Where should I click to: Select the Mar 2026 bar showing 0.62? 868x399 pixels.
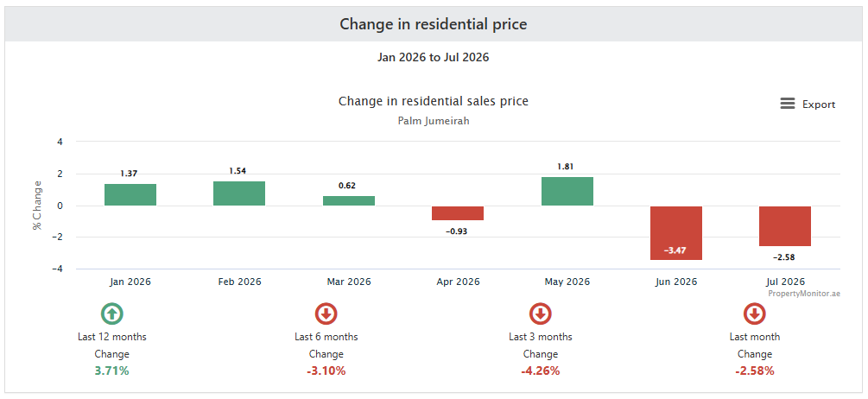click(x=349, y=201)
